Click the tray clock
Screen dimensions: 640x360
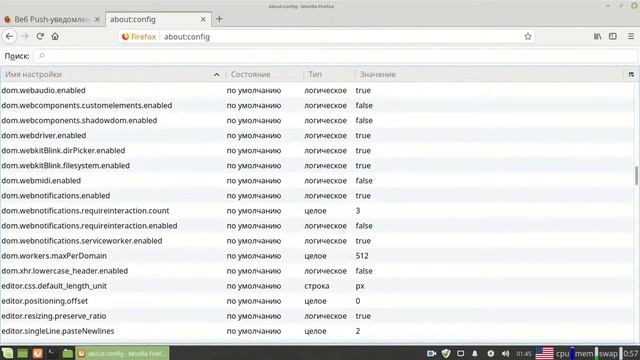click(524, 353)
